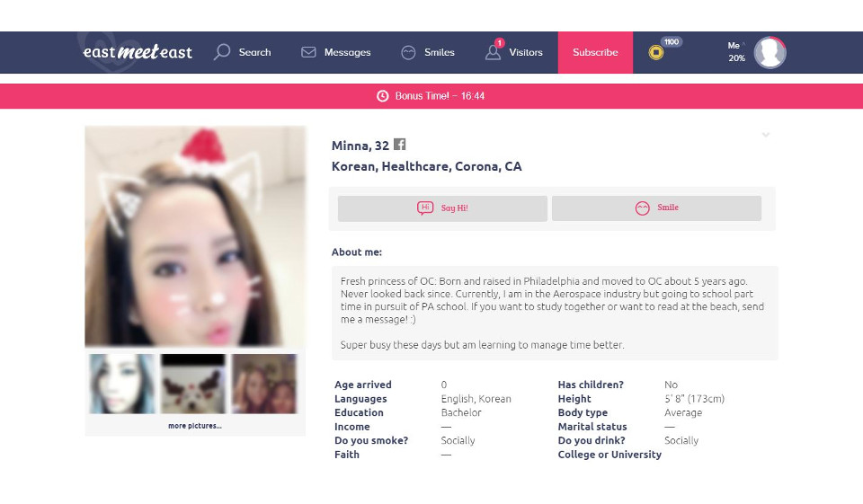Click the Smiles smiley face icon
863x504 pixels.
(x=408, y=52)
